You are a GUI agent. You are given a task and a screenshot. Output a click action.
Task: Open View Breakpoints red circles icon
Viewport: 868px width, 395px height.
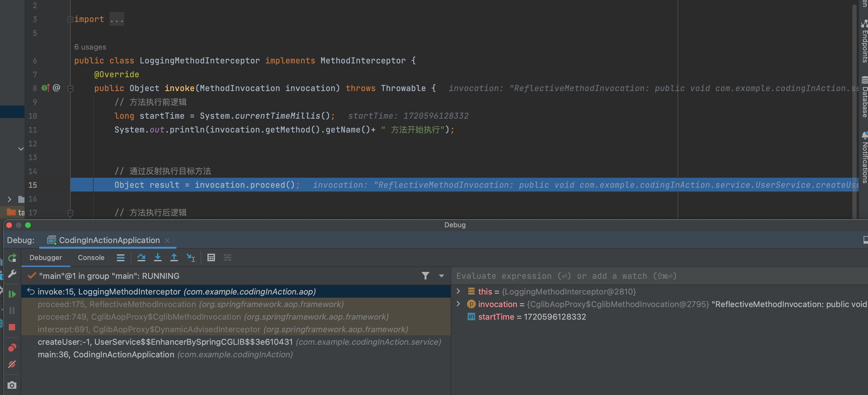pyautogui.click(x=12, y=347)
